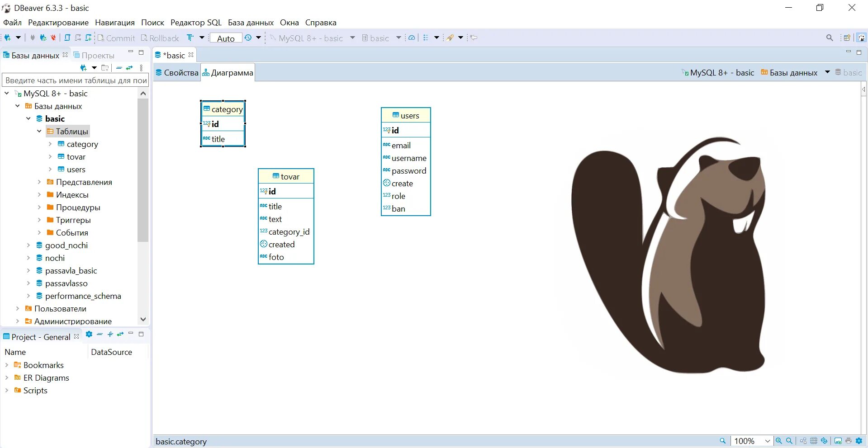The width and height of the screenshot is (868, 448).
Task: Click the Connect plug icon in main toolbar
Action: [x=33, y=38]
